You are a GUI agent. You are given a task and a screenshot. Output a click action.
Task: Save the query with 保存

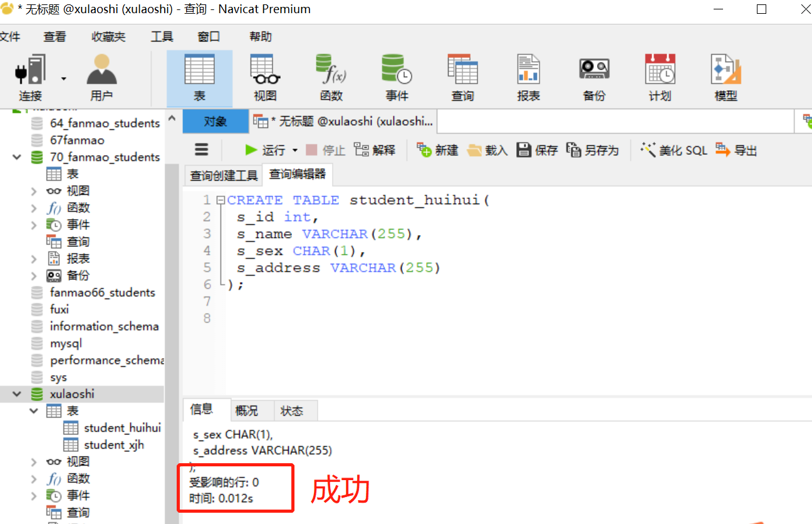pyautogui.click(x=537, y=150)
